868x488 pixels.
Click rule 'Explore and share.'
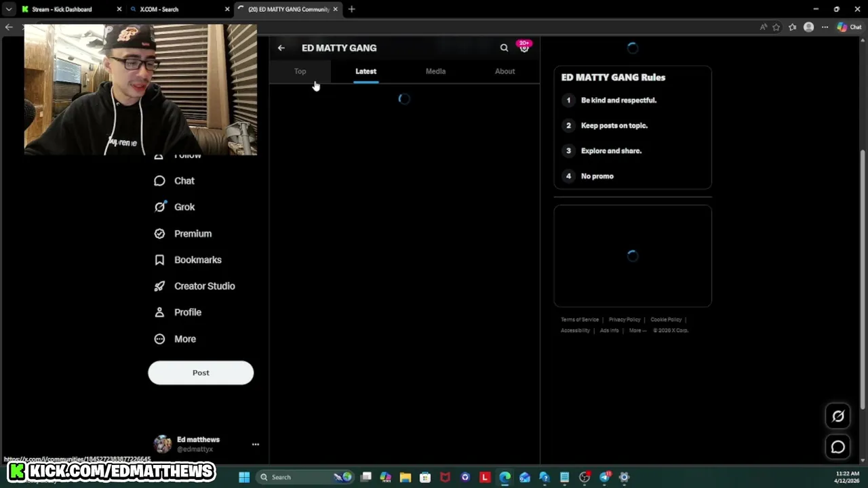coord(611,151)
